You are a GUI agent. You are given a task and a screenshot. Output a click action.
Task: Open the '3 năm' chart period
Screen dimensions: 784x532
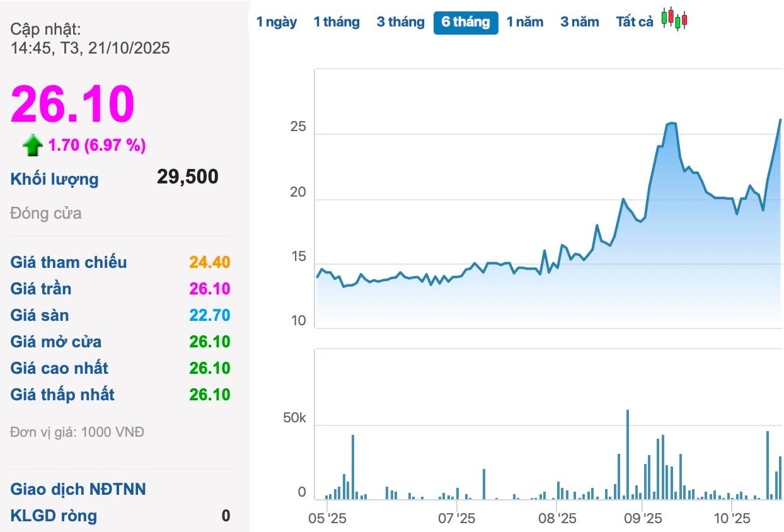[580, 22]
